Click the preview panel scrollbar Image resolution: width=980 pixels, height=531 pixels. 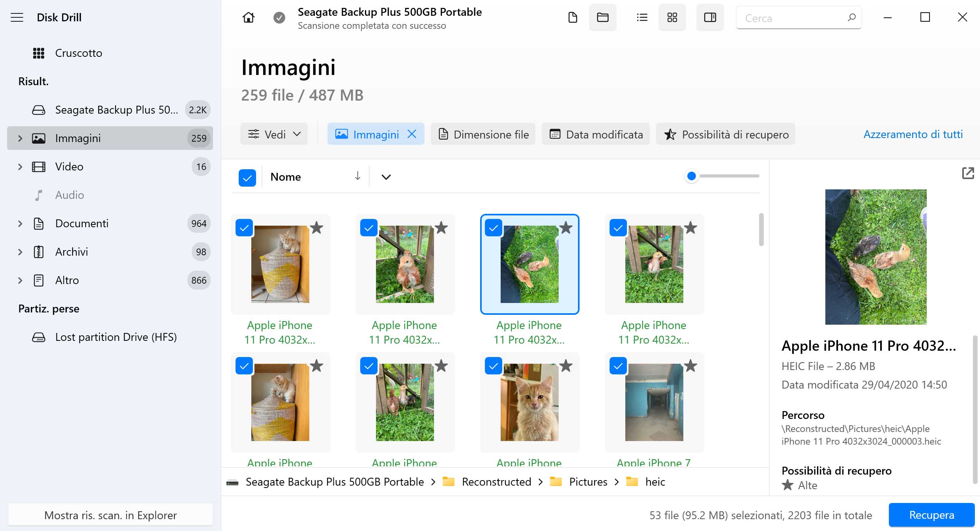[x=975, y=409]
